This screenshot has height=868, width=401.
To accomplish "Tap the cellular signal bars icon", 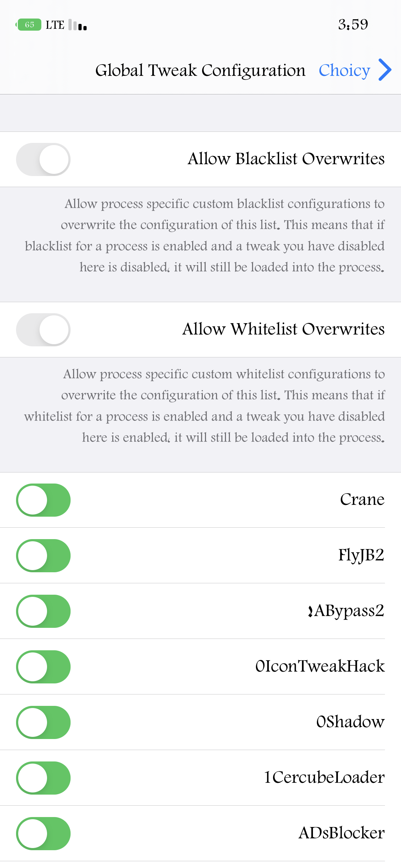I will click(78, 25).
